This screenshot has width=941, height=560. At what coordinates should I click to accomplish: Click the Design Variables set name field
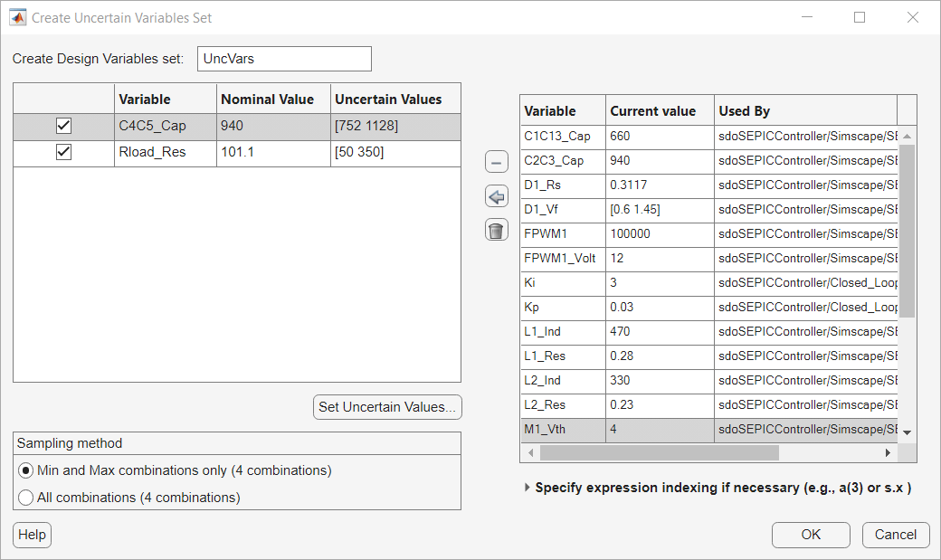click(x=284, y=59)
